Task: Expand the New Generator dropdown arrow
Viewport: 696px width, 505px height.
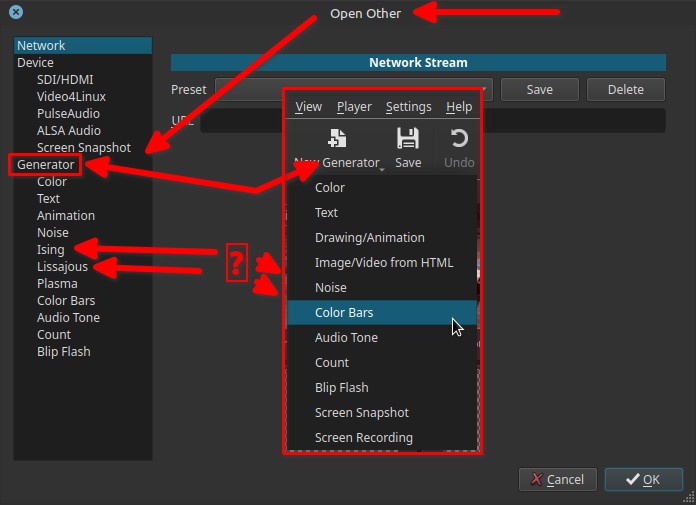Action: point(382,170)
